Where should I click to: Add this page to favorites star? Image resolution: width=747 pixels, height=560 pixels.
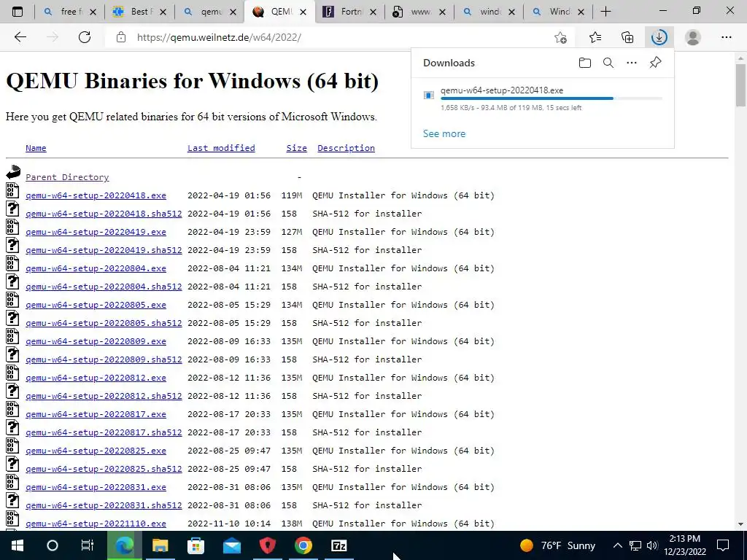pos(561,37)
